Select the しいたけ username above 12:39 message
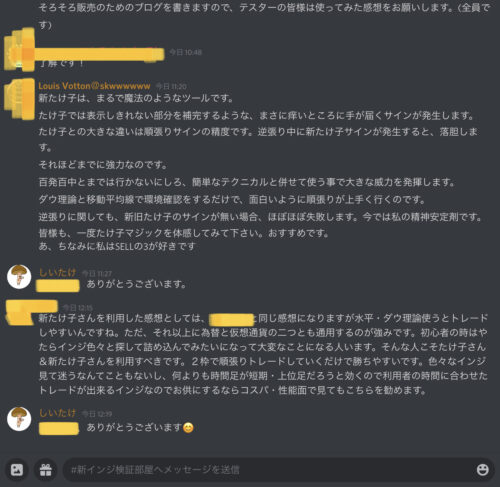Screen dimensions: 500x487 pos(57,413)
